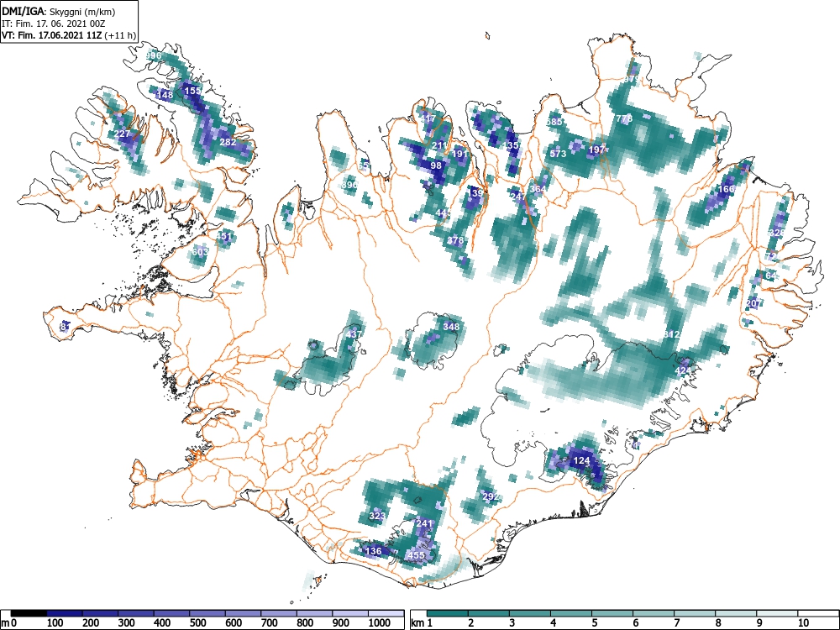Click the 573 visibility value

(x=558, y=155)
